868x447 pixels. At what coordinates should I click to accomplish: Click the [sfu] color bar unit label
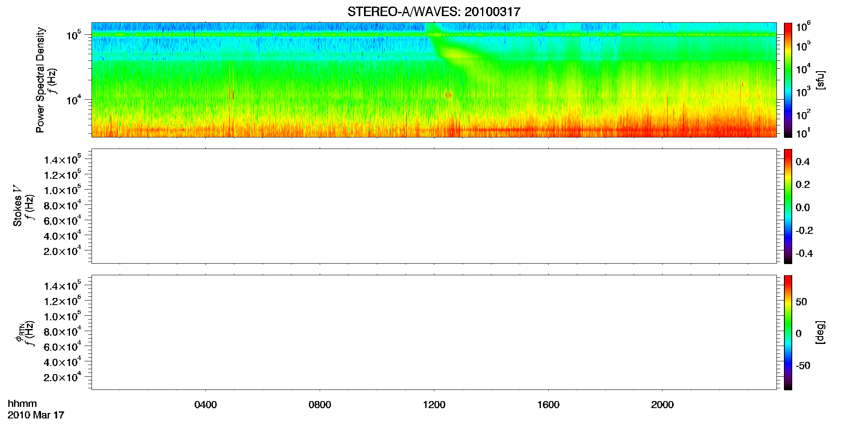tap(821, 80)
